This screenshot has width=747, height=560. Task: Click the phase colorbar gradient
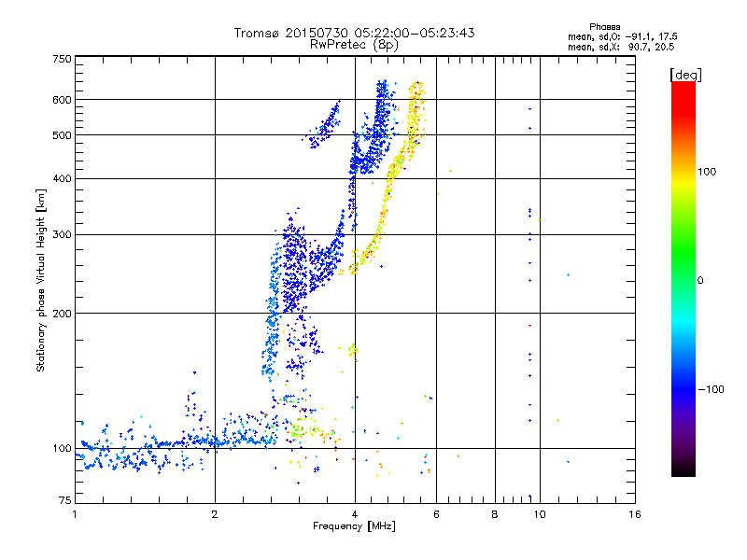click(x=684, y=279)
